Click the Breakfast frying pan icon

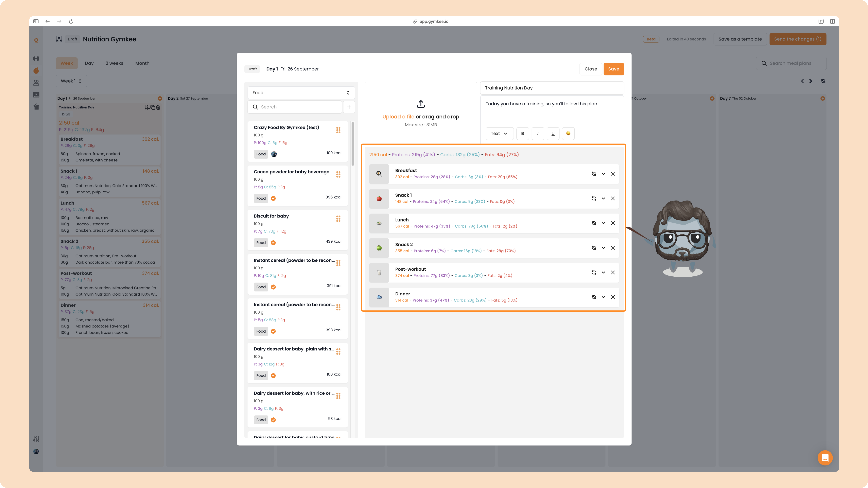point(379,174)
